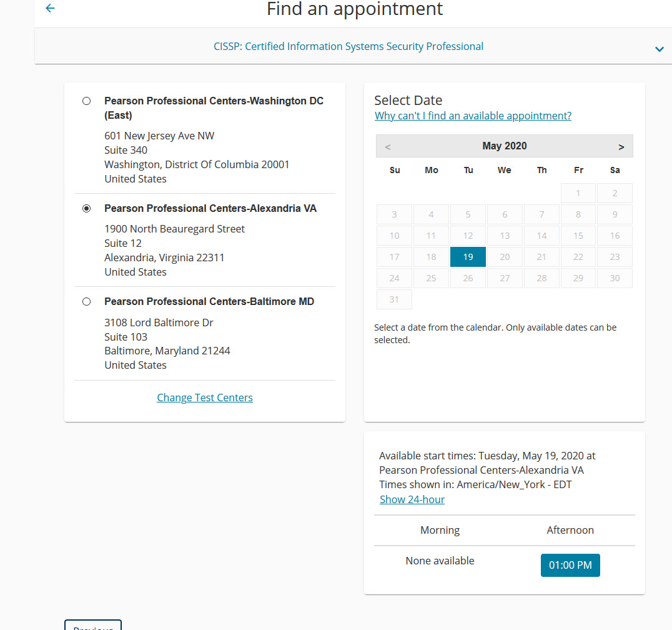The width and height of the screenshot is (672, 630).
Task: Click May 2020 calendar month header
Action: pyautogui.click(x=504, y=146)
